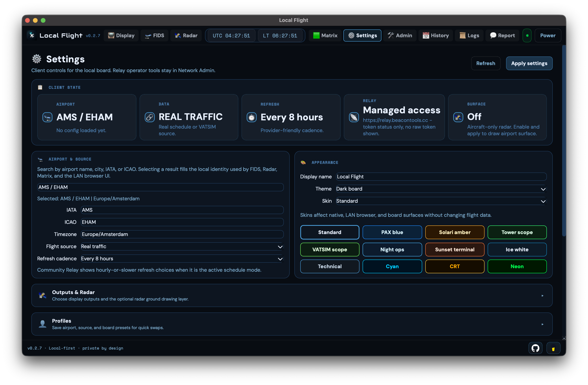
Task: Select the PAX blue skin
Action: click(x=392, y=232)
